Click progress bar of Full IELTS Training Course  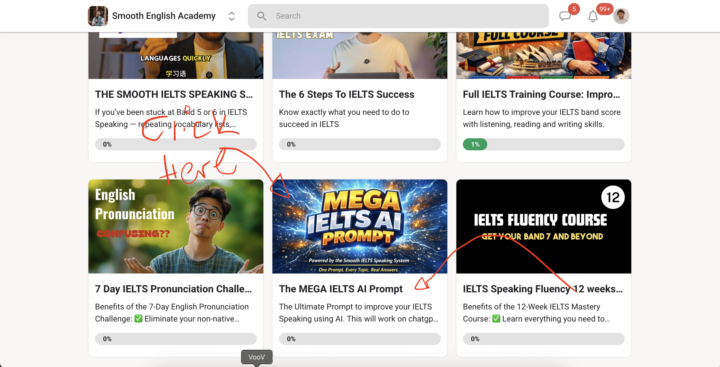(x=544, y=144)
